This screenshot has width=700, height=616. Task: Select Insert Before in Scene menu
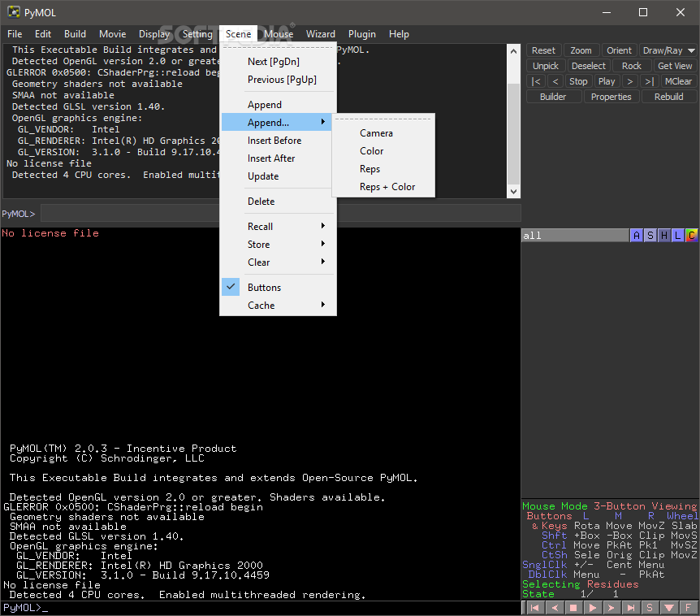pos(278,141)
